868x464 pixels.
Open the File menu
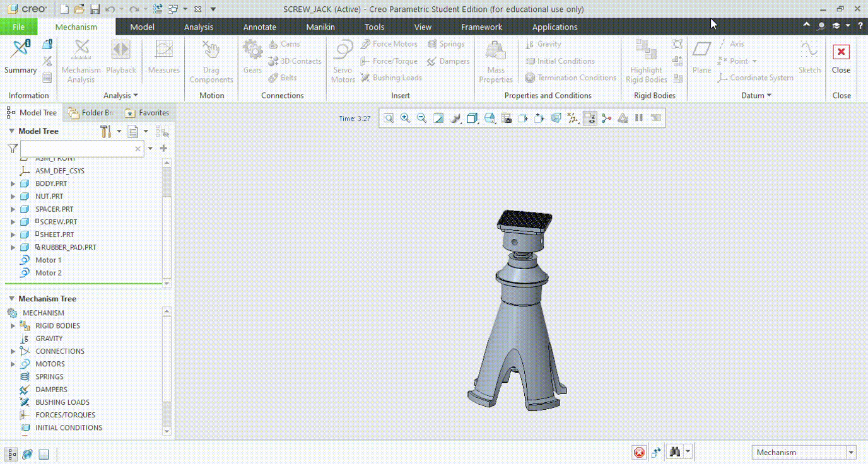[19, 26]
